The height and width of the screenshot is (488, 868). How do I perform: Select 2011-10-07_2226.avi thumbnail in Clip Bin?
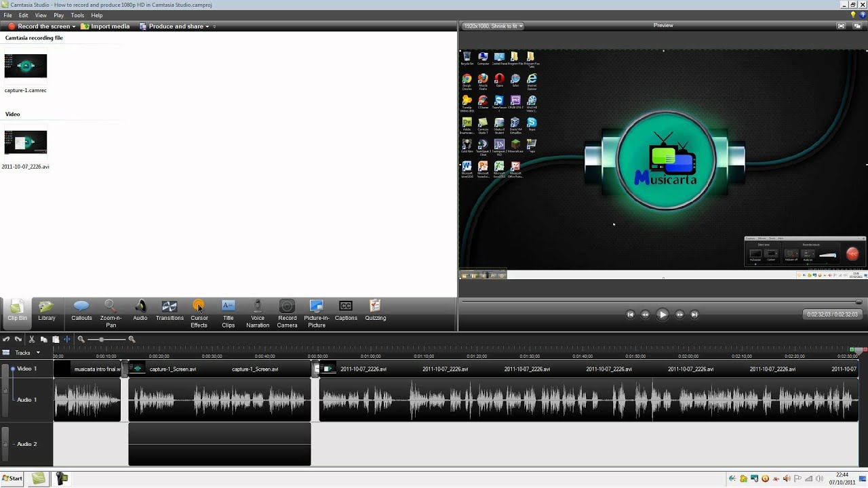pos(26,142)
